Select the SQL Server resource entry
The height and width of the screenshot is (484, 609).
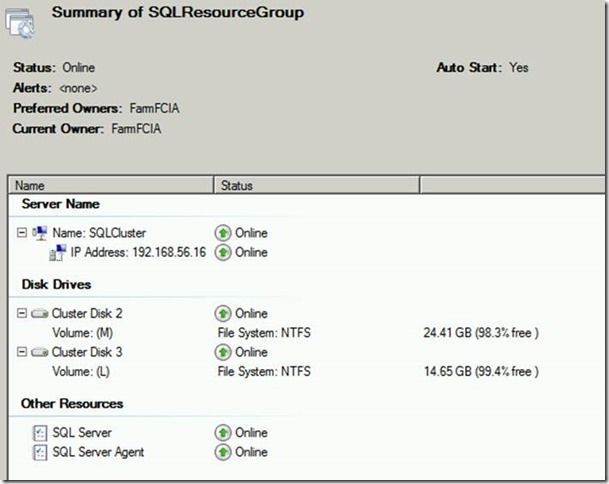(82, 433)
